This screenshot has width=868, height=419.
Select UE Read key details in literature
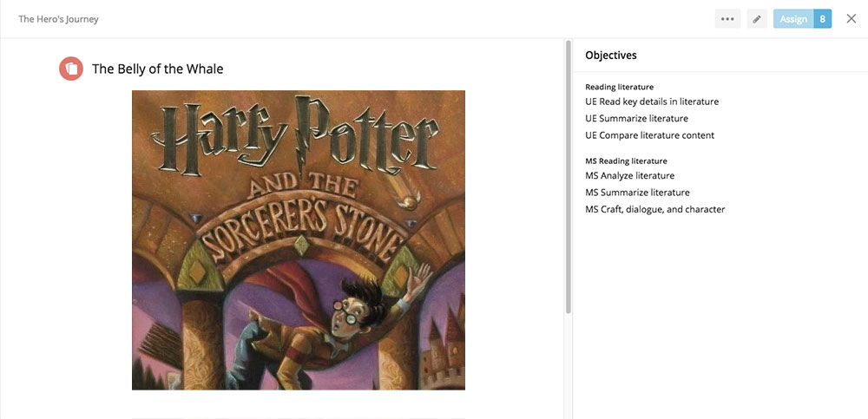(x=652, y=101)
